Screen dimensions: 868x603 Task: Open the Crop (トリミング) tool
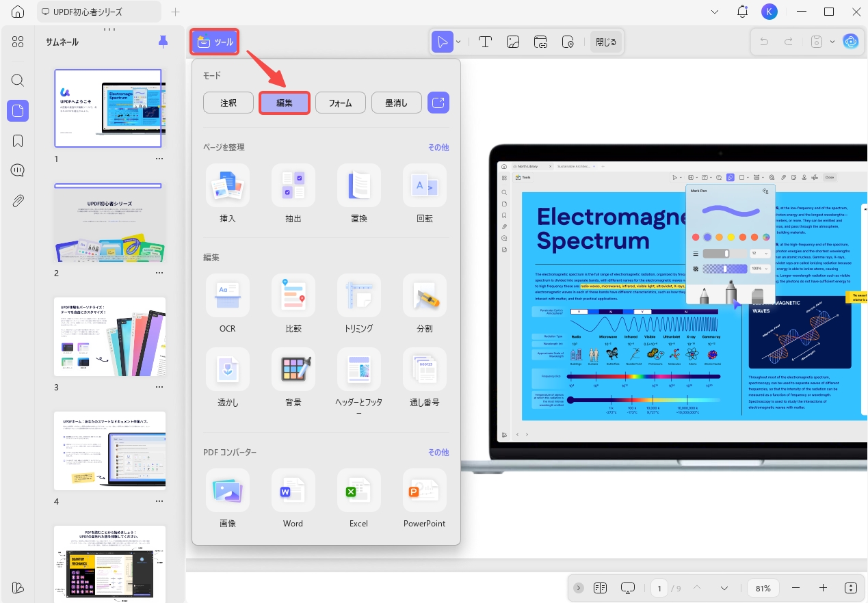358,295
